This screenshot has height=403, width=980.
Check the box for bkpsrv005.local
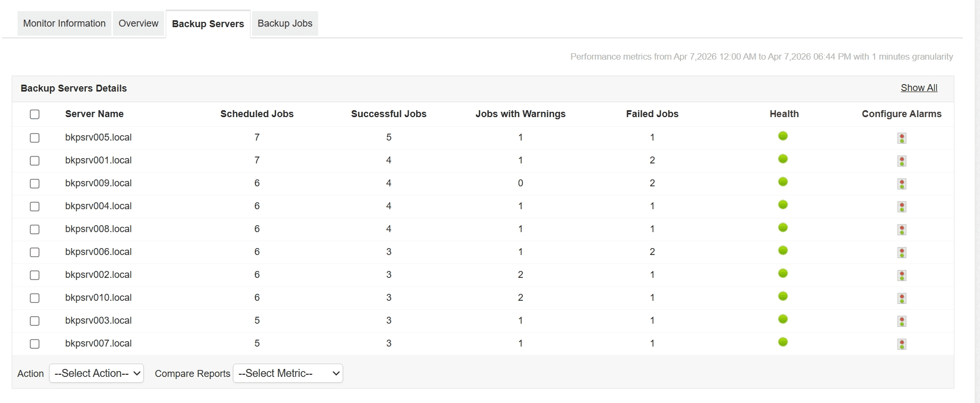pos(35,138)
